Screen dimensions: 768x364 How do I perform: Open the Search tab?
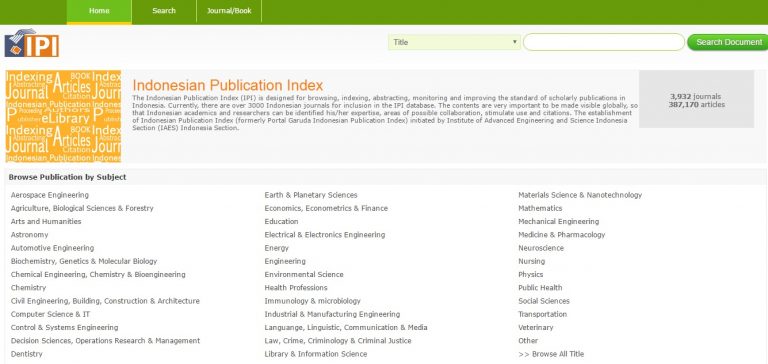click(164, 11)
